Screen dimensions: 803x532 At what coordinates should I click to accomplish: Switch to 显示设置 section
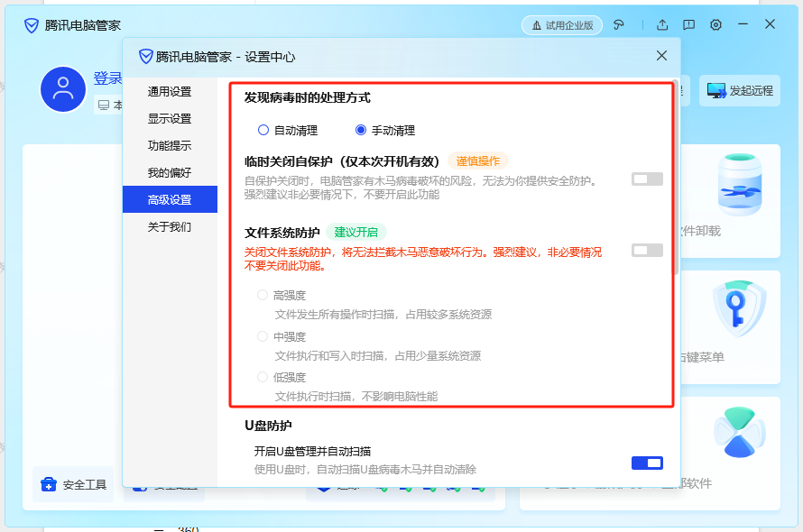(x=170, y=119)
